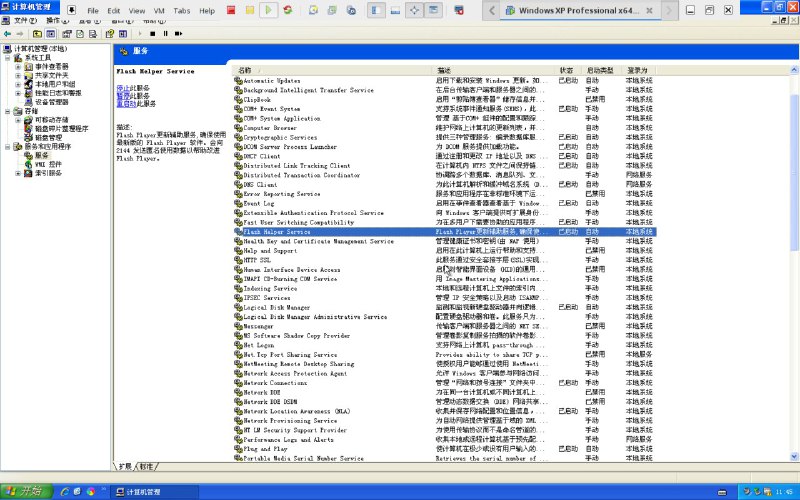Click the 开始 Start button on taskbar
This screenshot has width=800, height=500.
click(26, 491)
